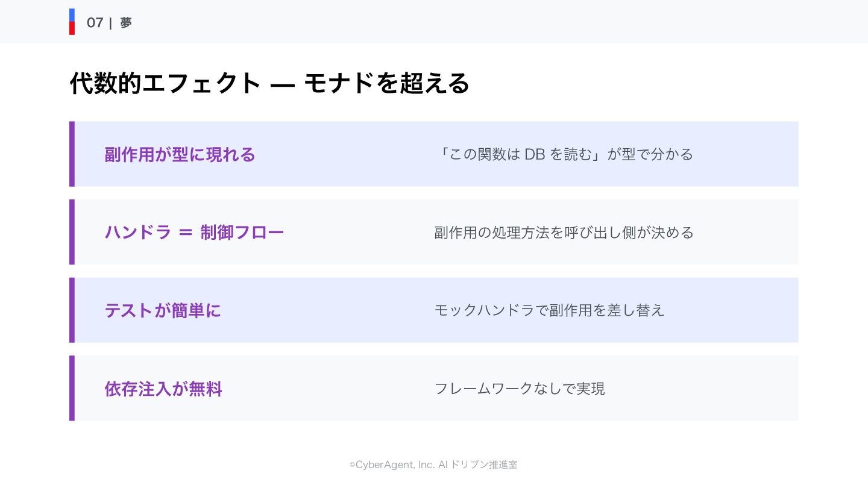Click the purple bar beside 依存注入が無料
Image resolution: width=868 pixels, height=488 pixels.
tap(72, 388)
